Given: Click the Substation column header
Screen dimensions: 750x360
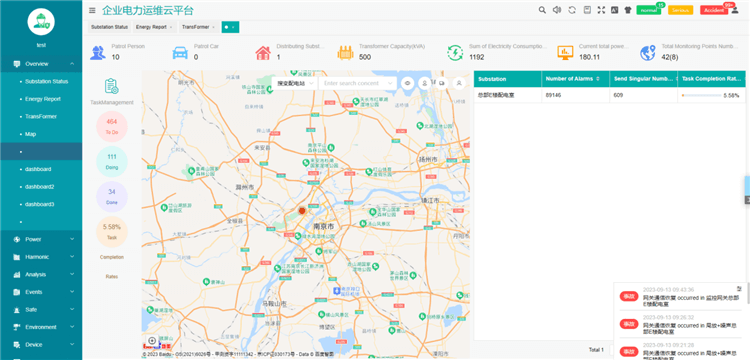Looking at the screenshot, I should 507,79.
